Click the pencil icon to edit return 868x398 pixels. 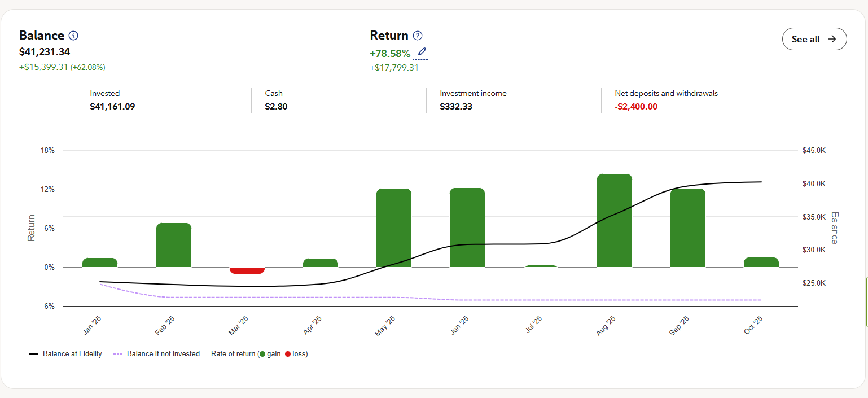pos(422,53)
